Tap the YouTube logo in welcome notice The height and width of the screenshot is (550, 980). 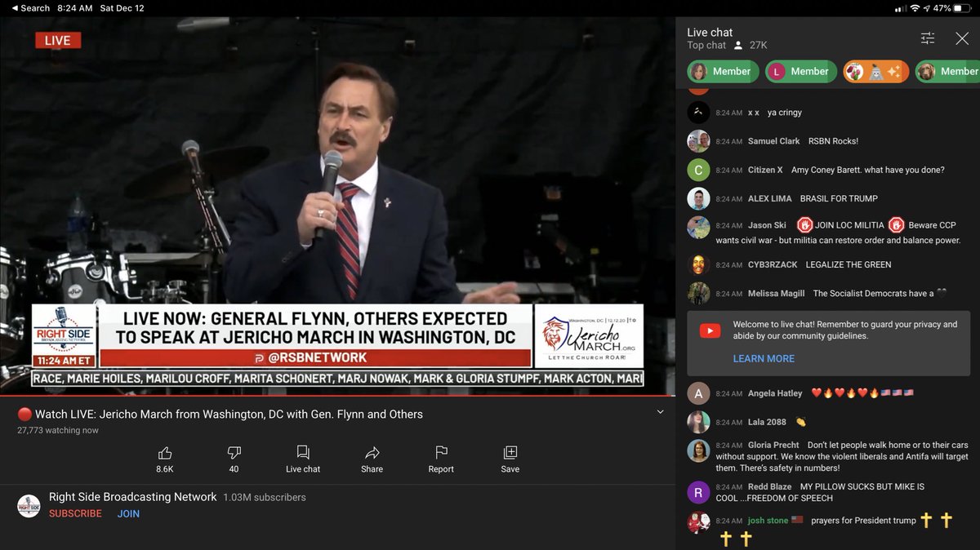[x=710, y=330]
